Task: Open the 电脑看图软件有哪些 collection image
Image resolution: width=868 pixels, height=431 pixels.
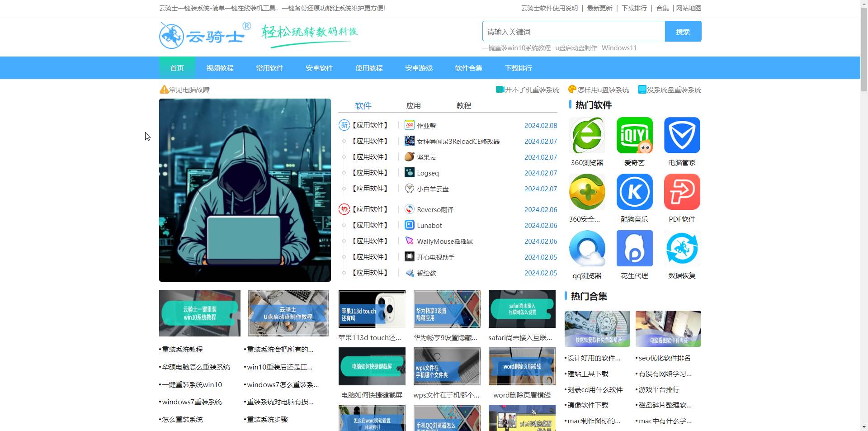Action: tap(668, 329)
